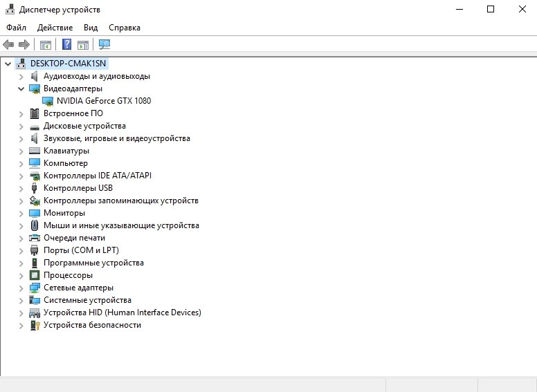
Task: Click DESKTOP-CMAK1SN computer icon
Action: click(21, 64)
